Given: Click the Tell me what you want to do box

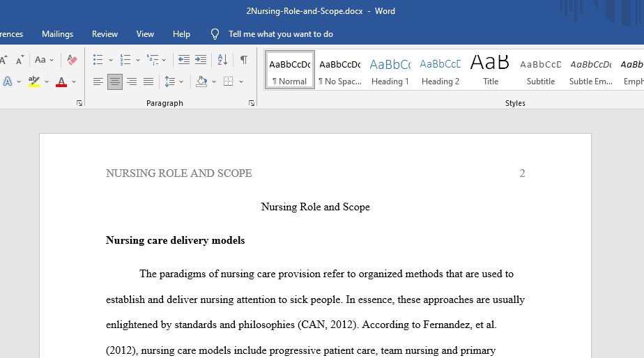Looking at the screenshot, I should 280,34.
